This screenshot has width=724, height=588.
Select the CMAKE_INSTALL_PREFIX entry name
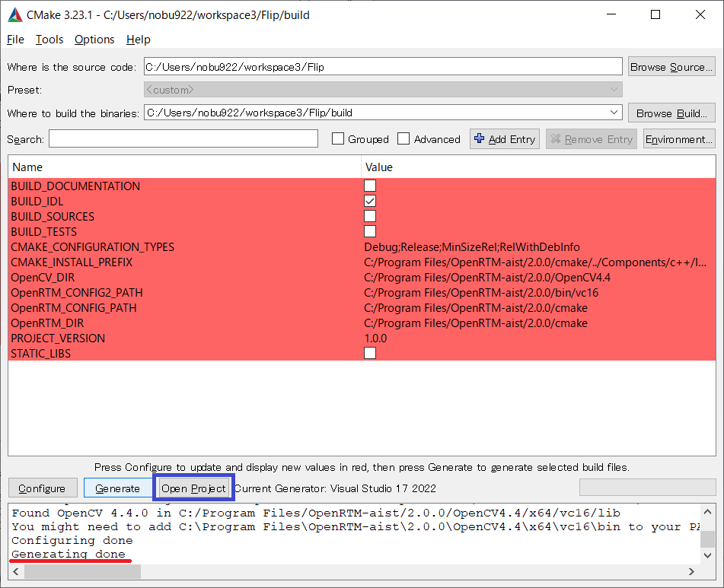(x=72, y=262)
